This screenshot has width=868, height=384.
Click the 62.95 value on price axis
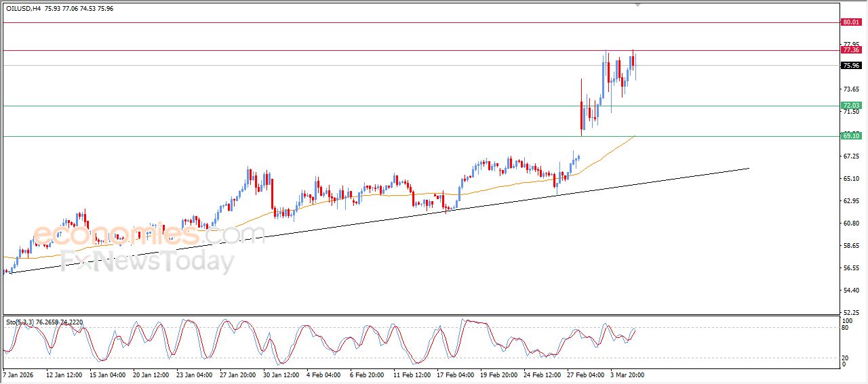click(x=851, y=201)
